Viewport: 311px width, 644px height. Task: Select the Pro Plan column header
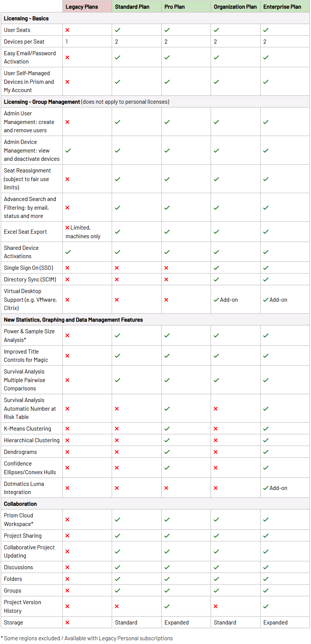pyautogui.click(x=174, y=7)
